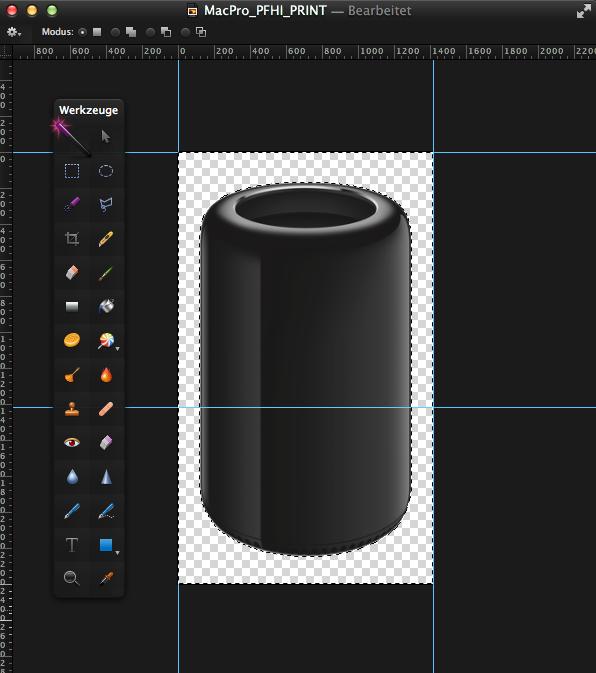Pick the Eyedropper tool
The width and height of the screenshot is (596, 673).
pyautogui.click(x=106, y=578)
